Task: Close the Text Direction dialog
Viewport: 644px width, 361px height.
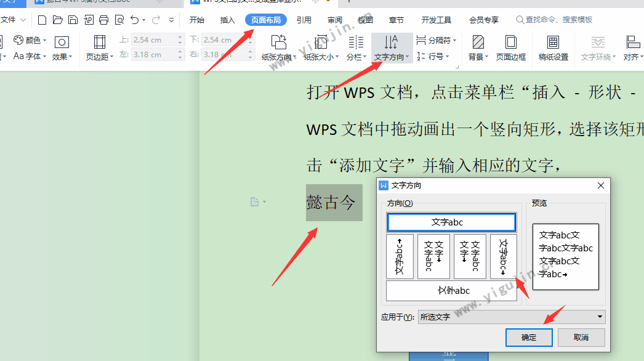Action: (600, 185)
